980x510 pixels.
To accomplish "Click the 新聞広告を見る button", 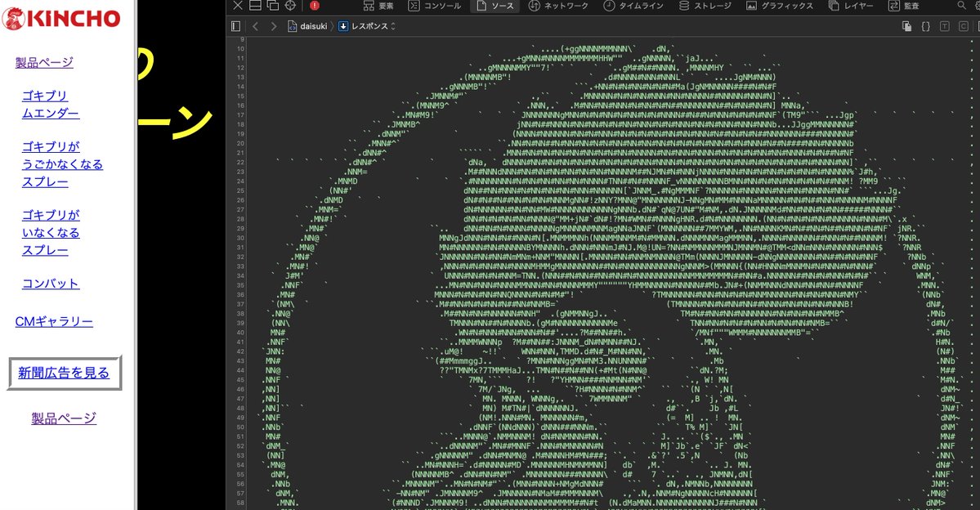I will 64,373.
